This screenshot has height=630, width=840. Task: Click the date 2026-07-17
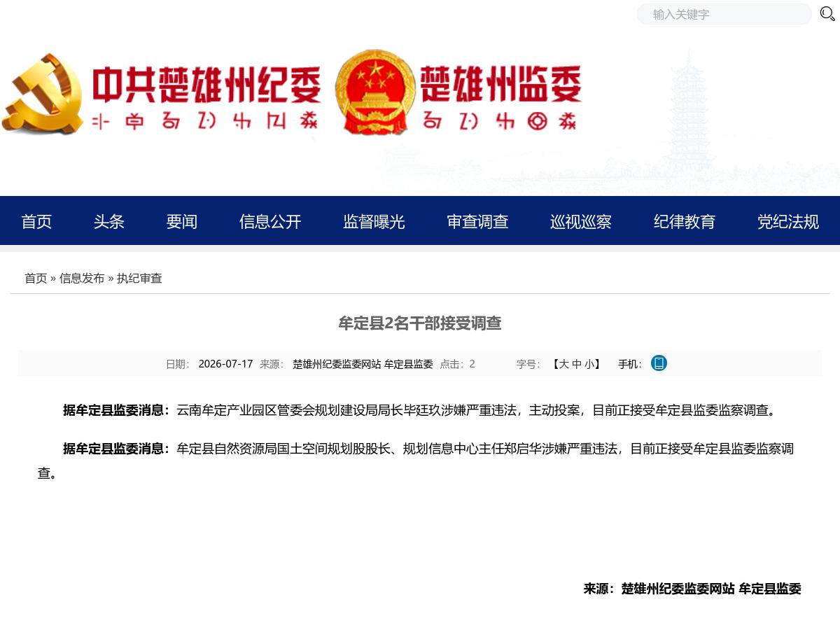coord(225,364)
